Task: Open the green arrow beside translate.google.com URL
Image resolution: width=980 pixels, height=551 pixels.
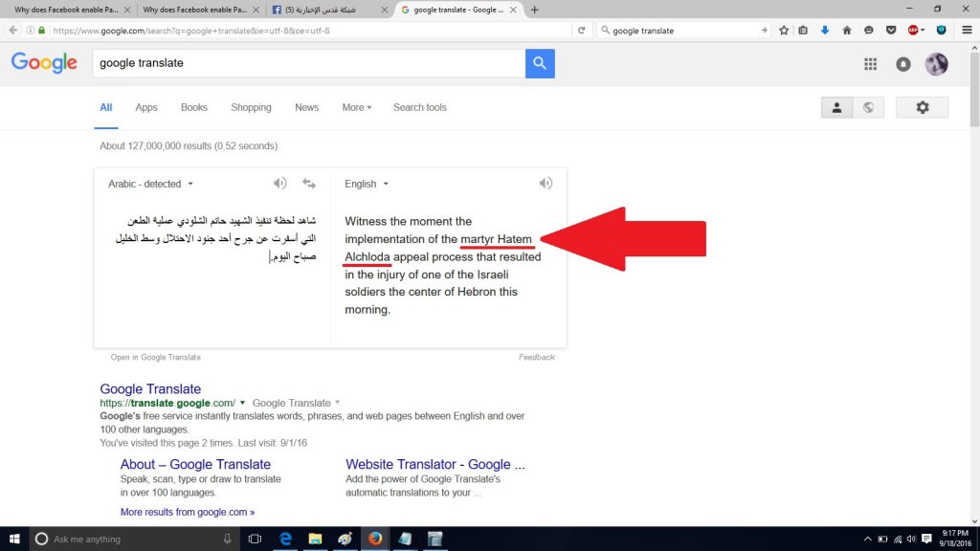Action: pyautogui.click(x=242, y=403)
